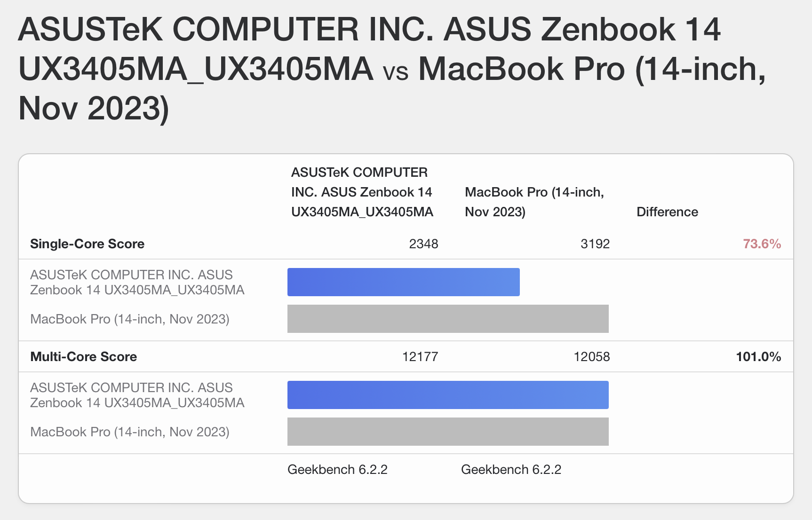This screenshot has height=520, width=812.
Task: Click the gray MacBook multi-core bar
Action: (x=448, y=432)
